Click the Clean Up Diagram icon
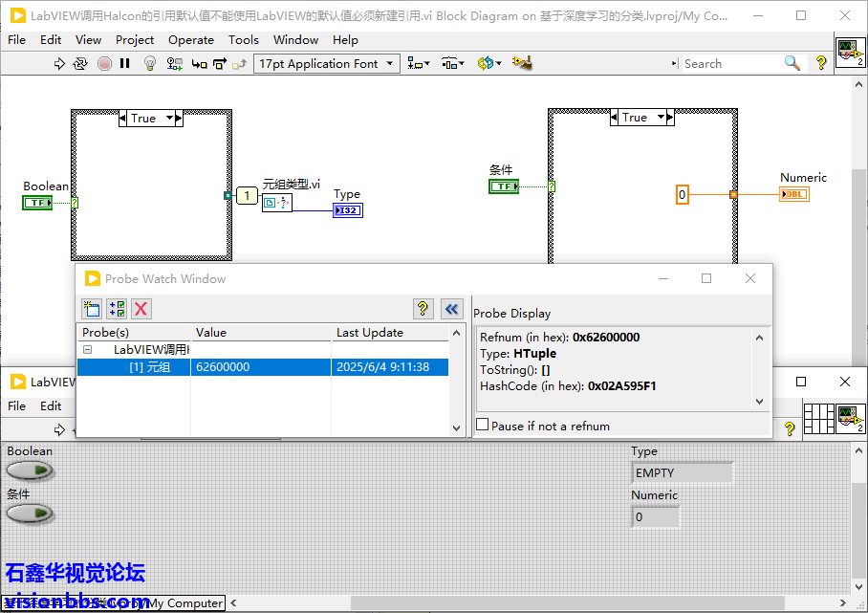Screen dimensions: 868x613 (x=521, y=63)
